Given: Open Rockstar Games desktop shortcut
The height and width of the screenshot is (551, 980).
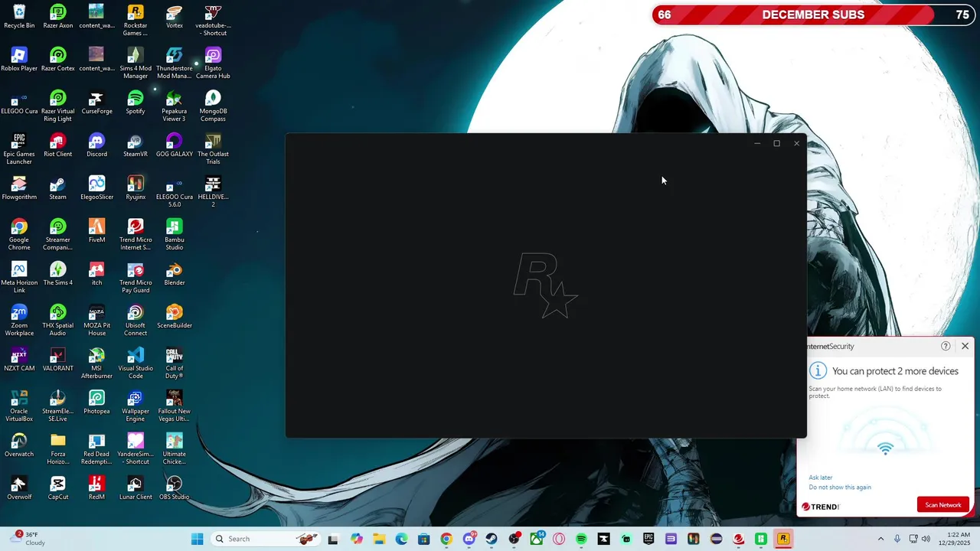Looking at the screenshot, I should (136, 20).
